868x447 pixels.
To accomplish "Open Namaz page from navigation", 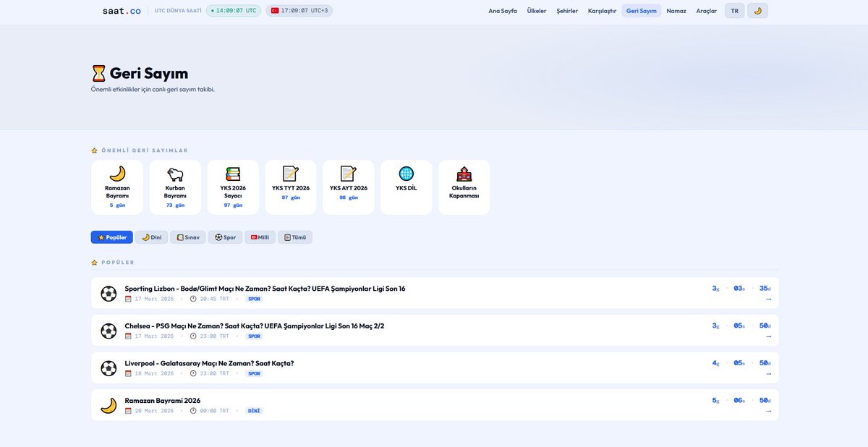I will pyautogui.click(x=676, y=11).
